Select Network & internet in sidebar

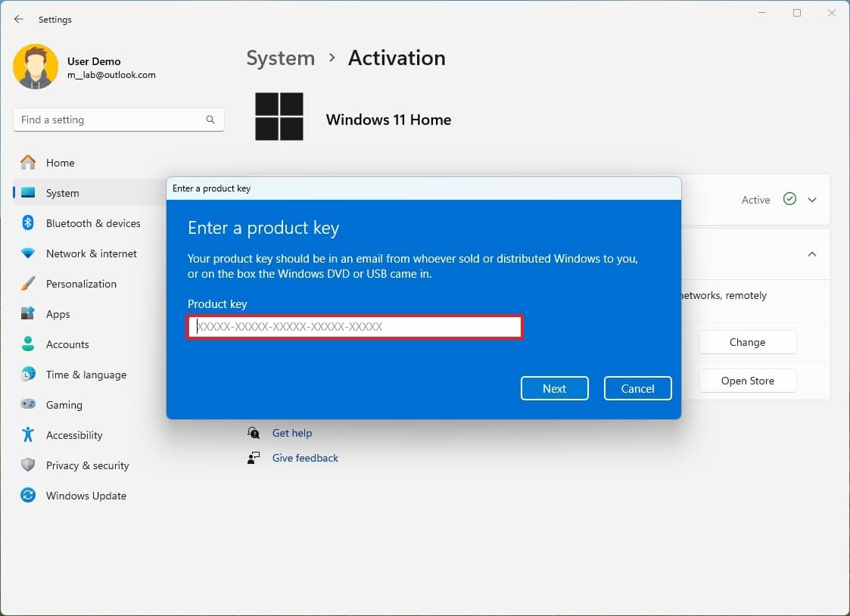coord(92,254)
